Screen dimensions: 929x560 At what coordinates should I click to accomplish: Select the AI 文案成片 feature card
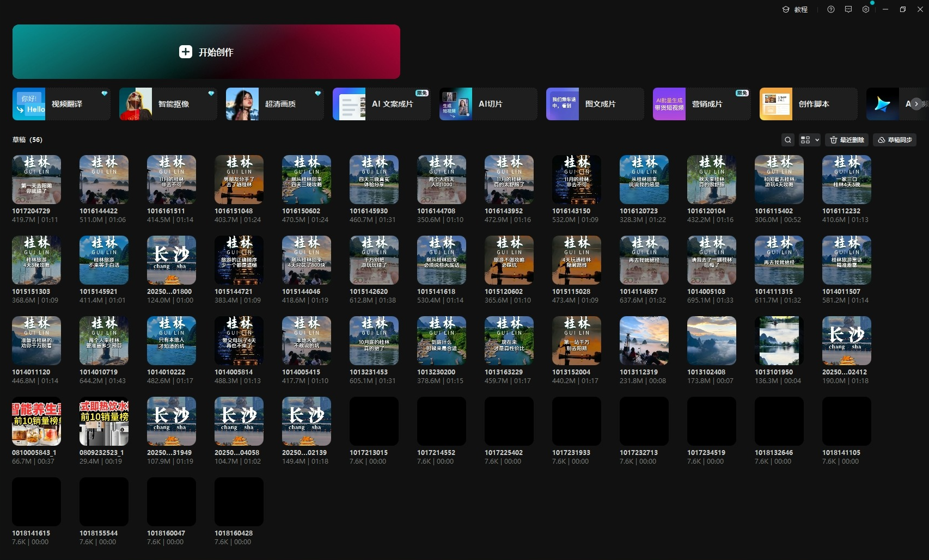pyautogui.click(x=381, y=104)
